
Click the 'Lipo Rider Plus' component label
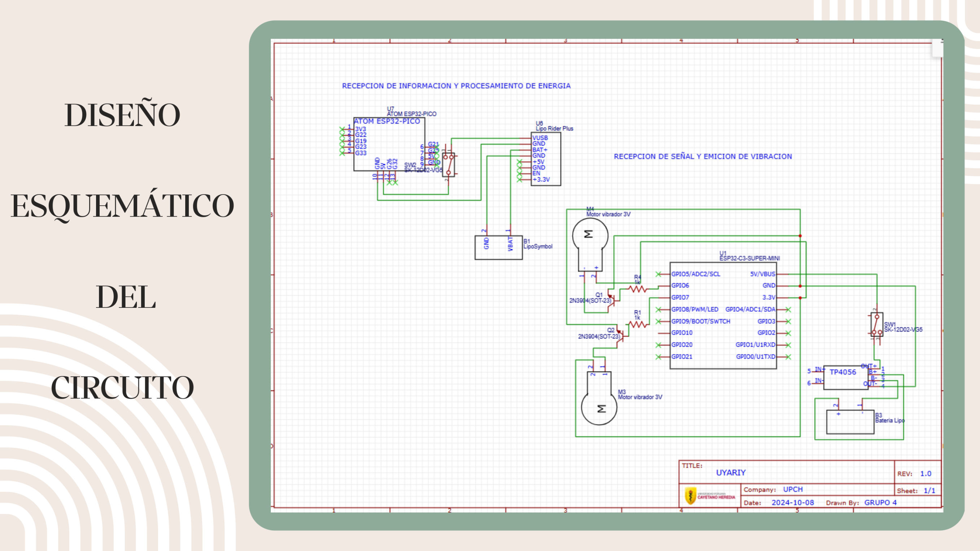[x=554, y=128]
